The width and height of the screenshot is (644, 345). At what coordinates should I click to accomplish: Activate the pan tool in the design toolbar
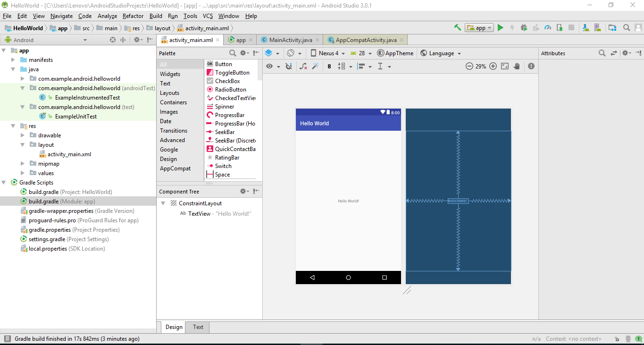click(x=516, y=66)
